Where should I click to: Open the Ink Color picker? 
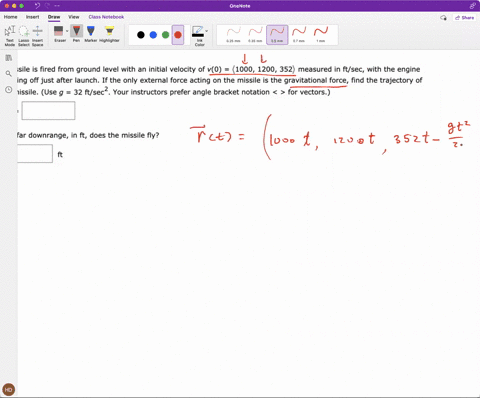199,36
